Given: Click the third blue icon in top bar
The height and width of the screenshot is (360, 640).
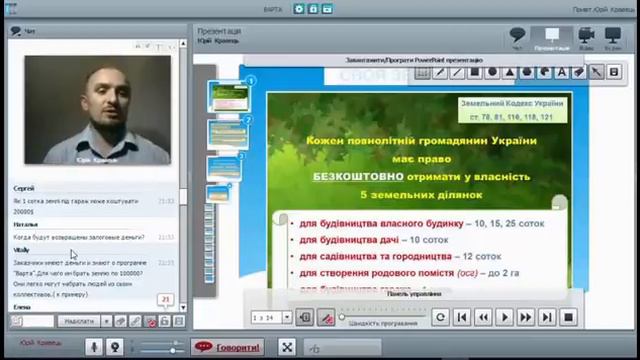Looking at the screenshot, I should [327, 9].
